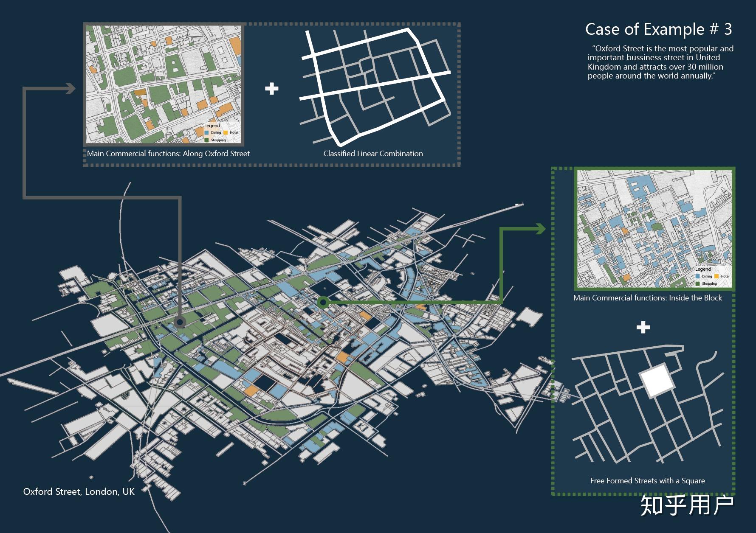Select the white square in the free-formed streets diagram
This screenshot has width=756, height=533.
[x=657, y=380]
